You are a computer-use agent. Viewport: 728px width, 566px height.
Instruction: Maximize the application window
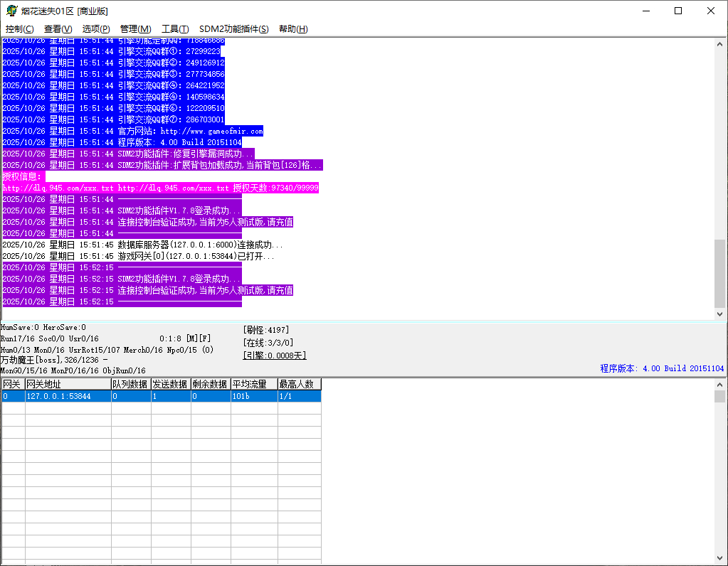678,11
